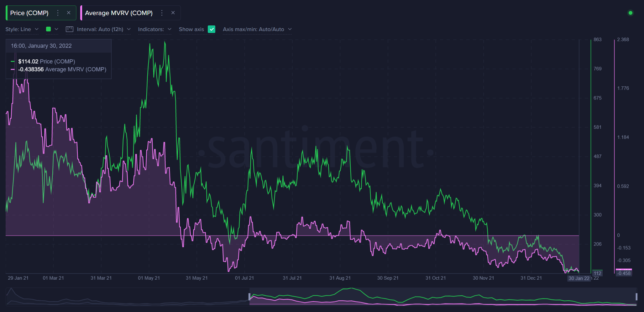Click the interval ruler icon
Image resolution: width=644 pixels, height=312 pixels.
pos(69,29)
